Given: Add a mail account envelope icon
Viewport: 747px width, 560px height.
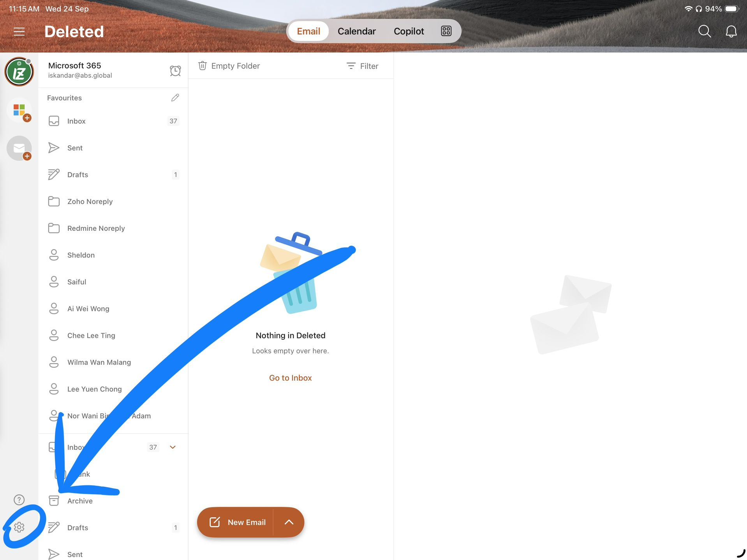Looking at the screenshot, I should coord(19,148).
